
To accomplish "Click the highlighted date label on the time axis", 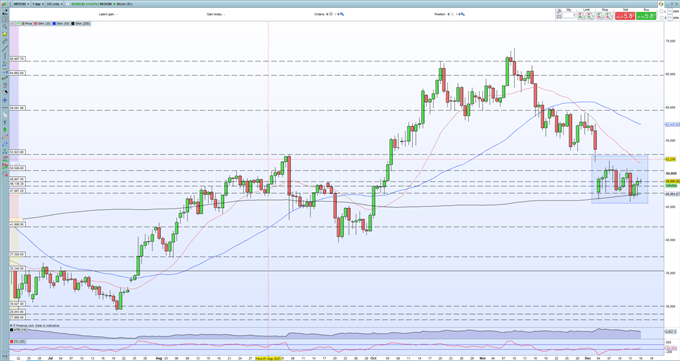I will (x=268, y=359).
